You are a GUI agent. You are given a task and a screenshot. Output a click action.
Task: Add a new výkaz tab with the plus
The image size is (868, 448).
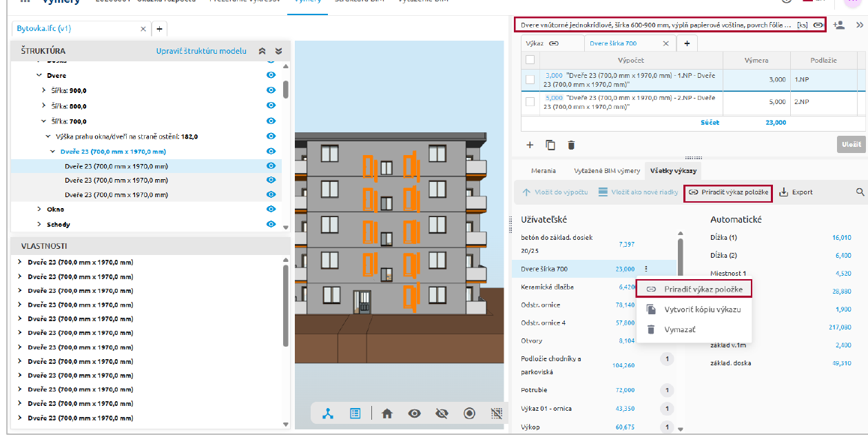point(686,43)
